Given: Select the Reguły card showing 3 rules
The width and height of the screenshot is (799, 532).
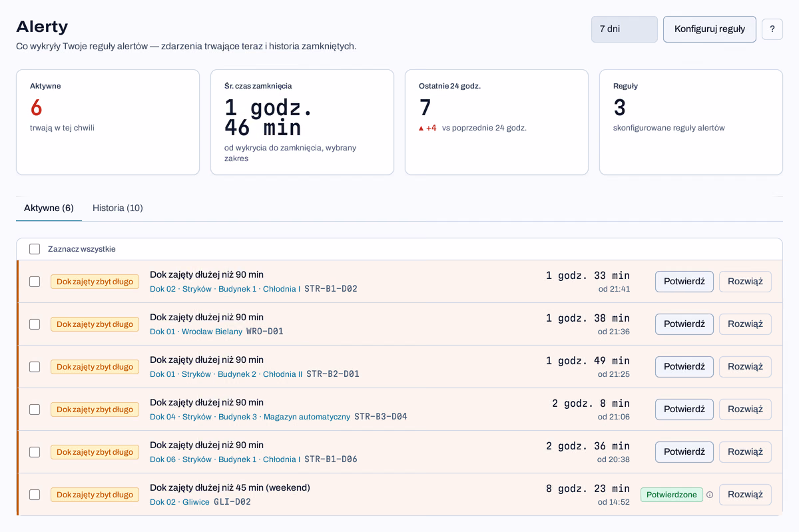Looking at the screenshot, I should [x=691, y=123].
